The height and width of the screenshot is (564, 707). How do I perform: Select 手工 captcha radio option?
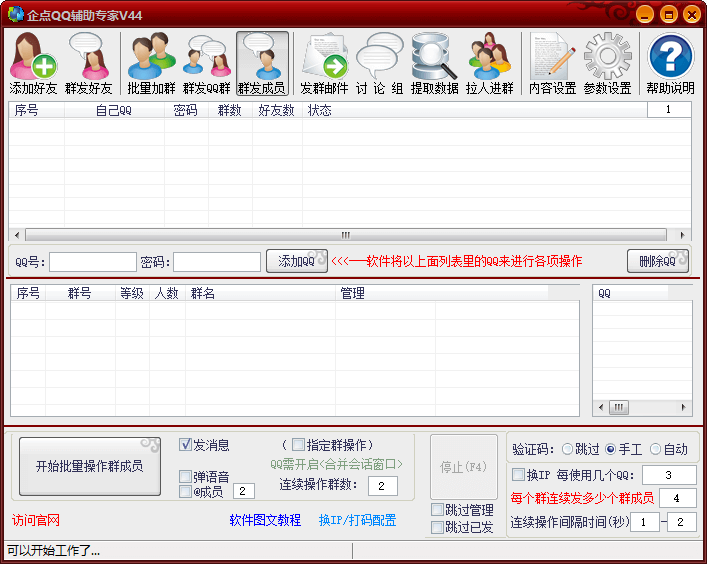click(x=611, y=449)
